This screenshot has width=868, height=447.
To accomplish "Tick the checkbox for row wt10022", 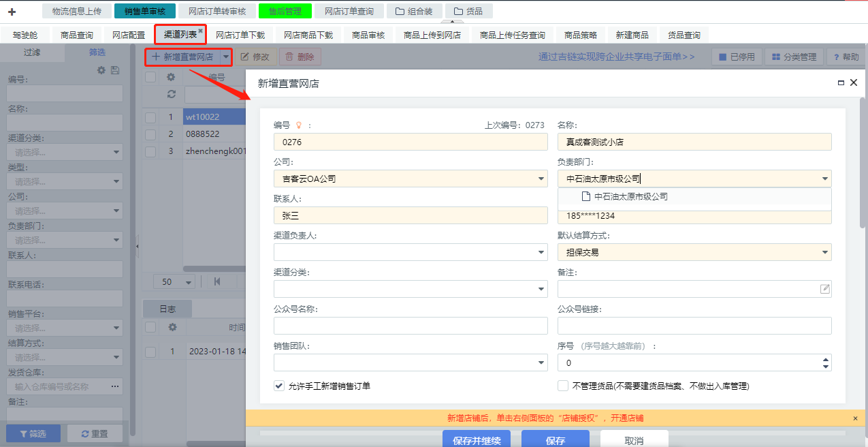I will tap(150, 117).
